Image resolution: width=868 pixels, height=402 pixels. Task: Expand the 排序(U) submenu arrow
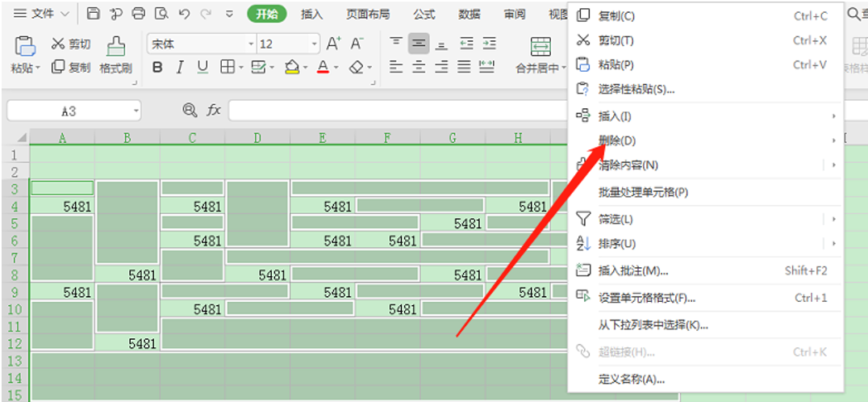click(833, 243)
